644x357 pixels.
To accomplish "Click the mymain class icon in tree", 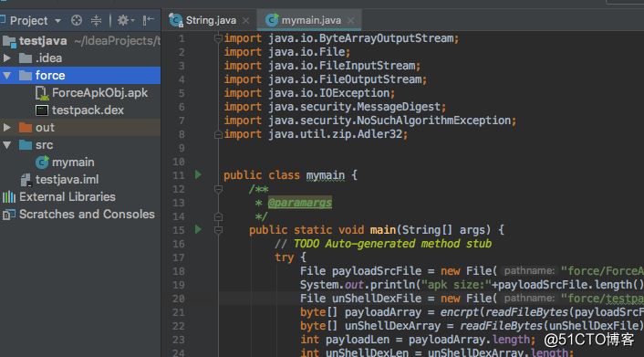I will point(42,162).
